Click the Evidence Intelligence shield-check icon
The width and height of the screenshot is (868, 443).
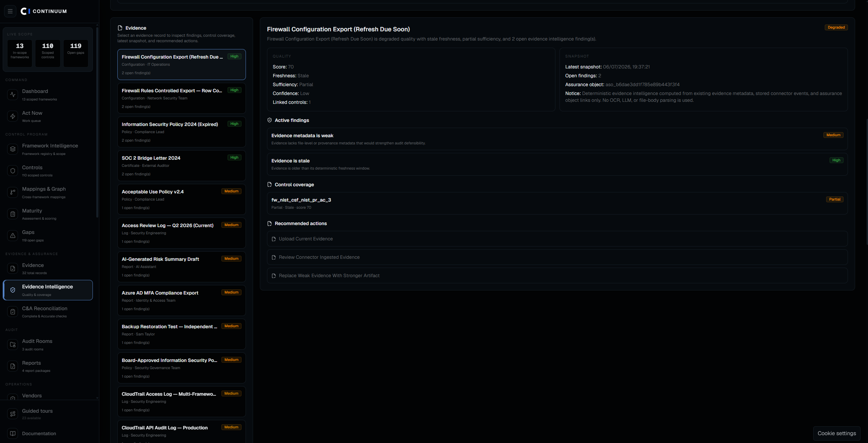[x=13, y=290]
